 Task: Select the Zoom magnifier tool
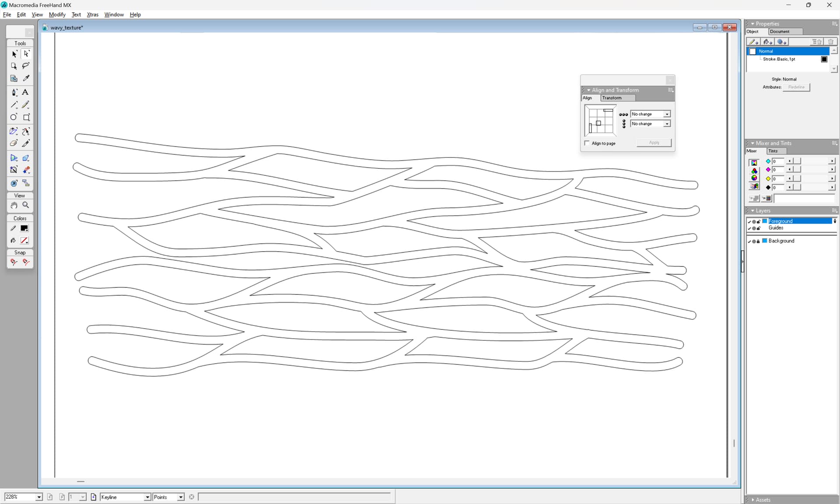26,205
